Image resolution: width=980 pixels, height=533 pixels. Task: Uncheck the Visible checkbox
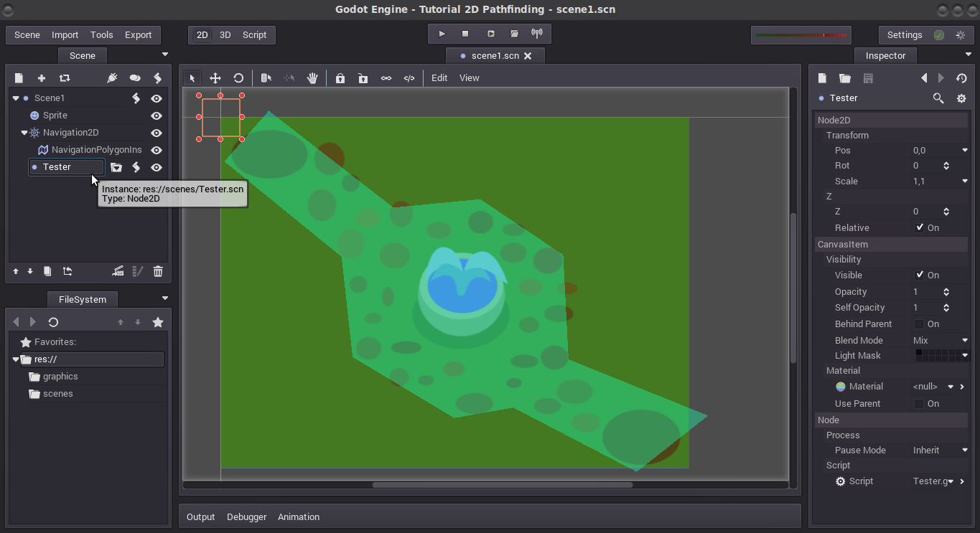pyautogui.click(x=920, y=275)
